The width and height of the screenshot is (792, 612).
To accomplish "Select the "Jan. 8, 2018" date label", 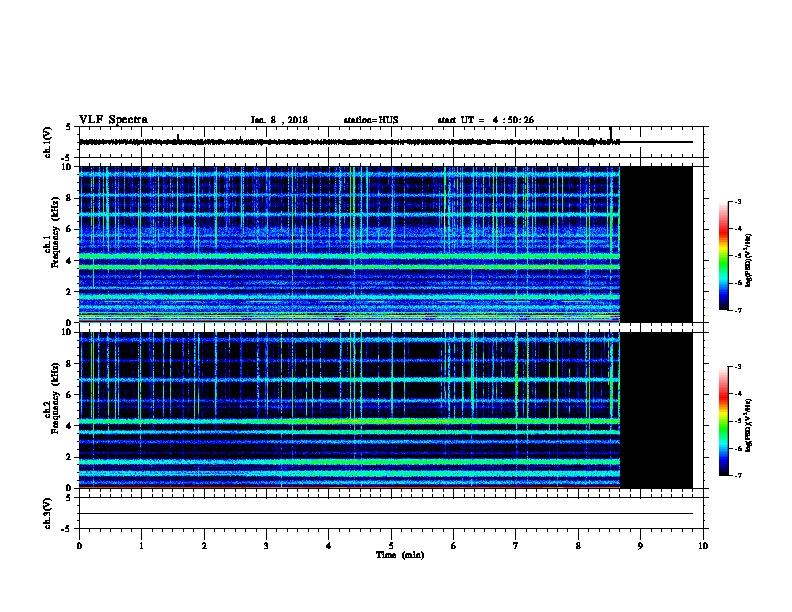I will [279, 120].
